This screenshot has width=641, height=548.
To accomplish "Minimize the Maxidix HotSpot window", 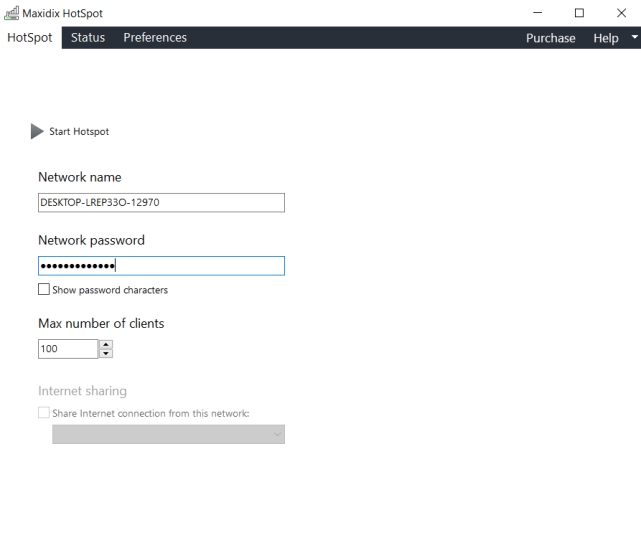I will coord(538,12).
